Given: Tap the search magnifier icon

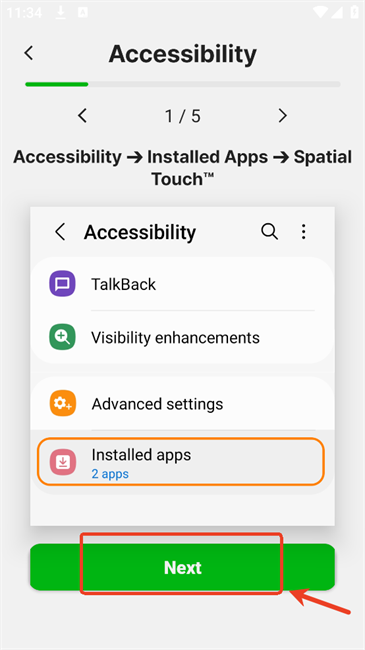Looking at the screenshot, I should tap(270, 231).
